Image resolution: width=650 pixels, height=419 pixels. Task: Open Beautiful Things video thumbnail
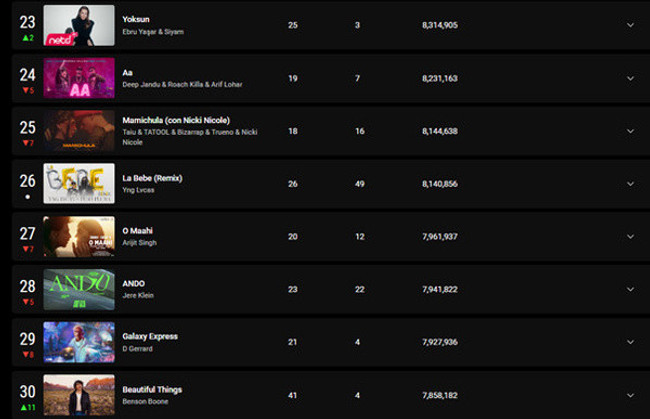[79, 395]
